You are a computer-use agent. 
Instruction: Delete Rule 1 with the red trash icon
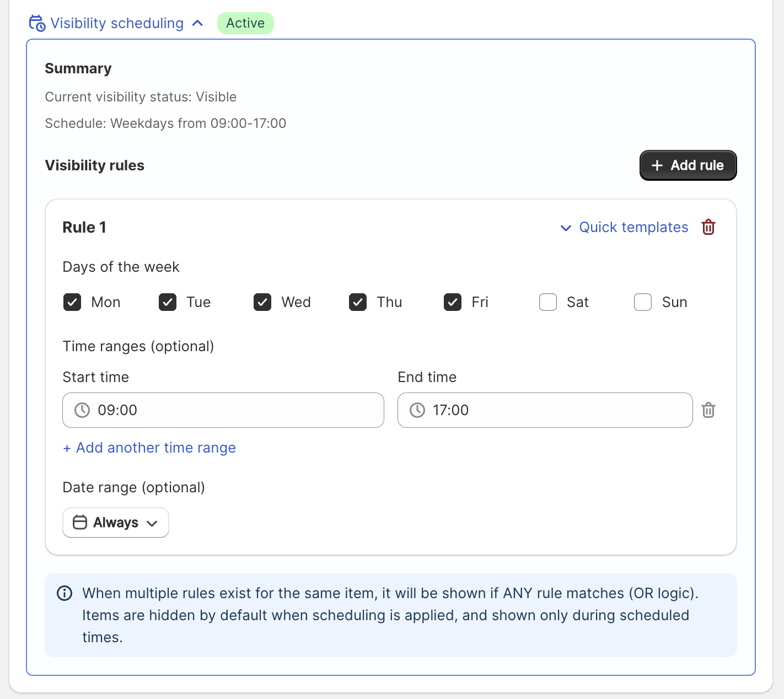click(708, 227)
